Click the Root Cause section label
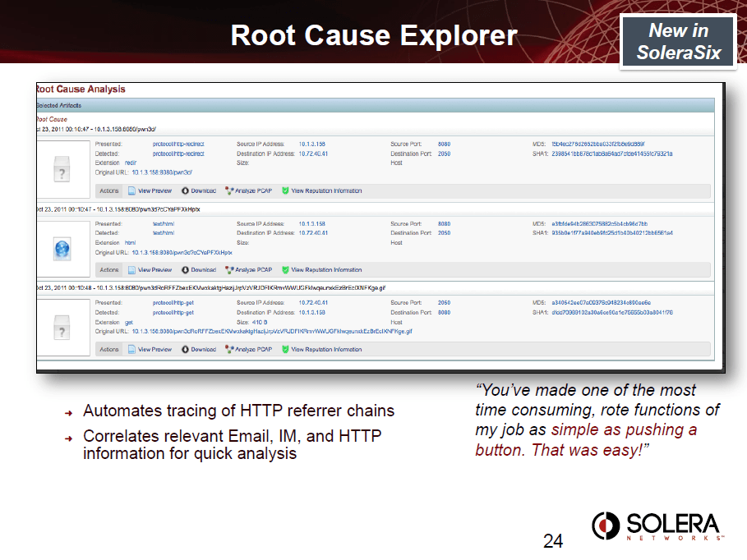 [52, 120]
